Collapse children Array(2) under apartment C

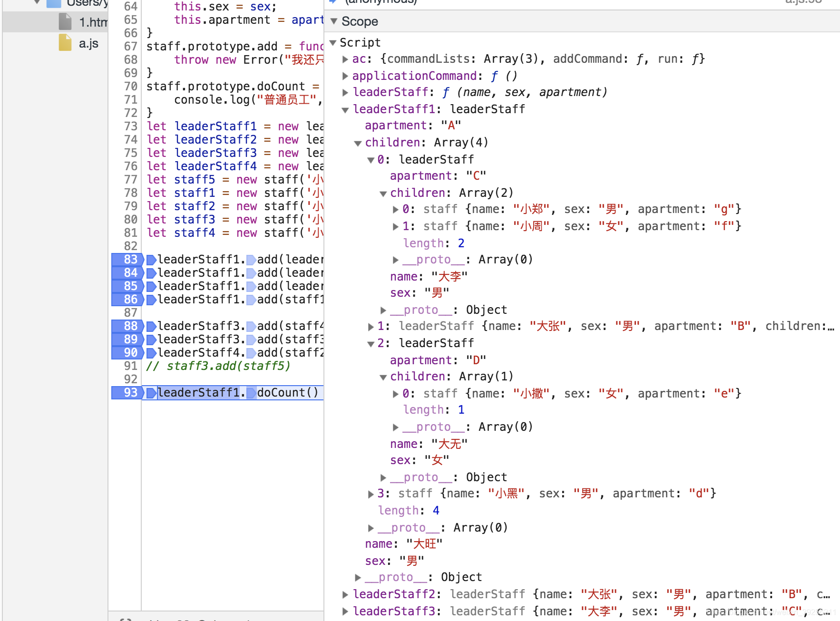tap(383, 194)
